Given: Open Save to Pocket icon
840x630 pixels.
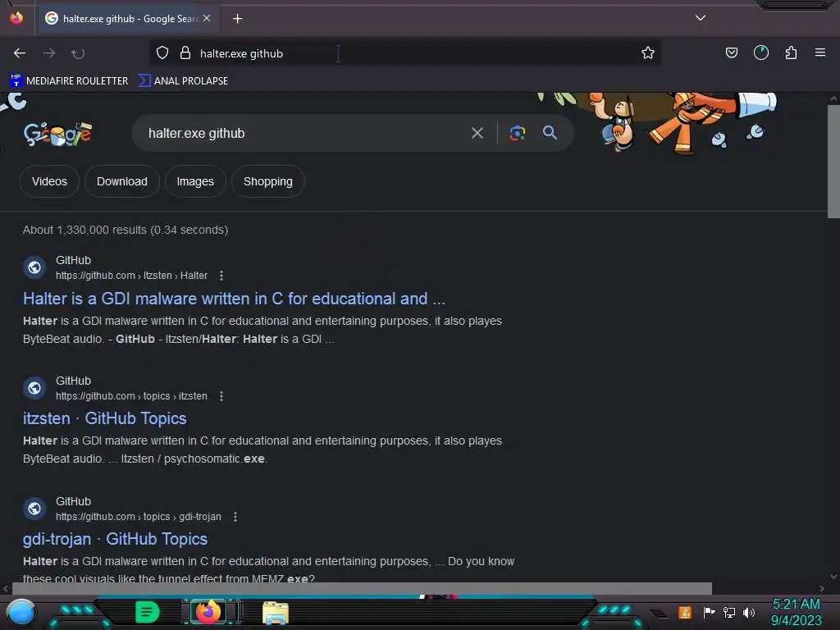Looking at the screenshot, I should (731, 52).
